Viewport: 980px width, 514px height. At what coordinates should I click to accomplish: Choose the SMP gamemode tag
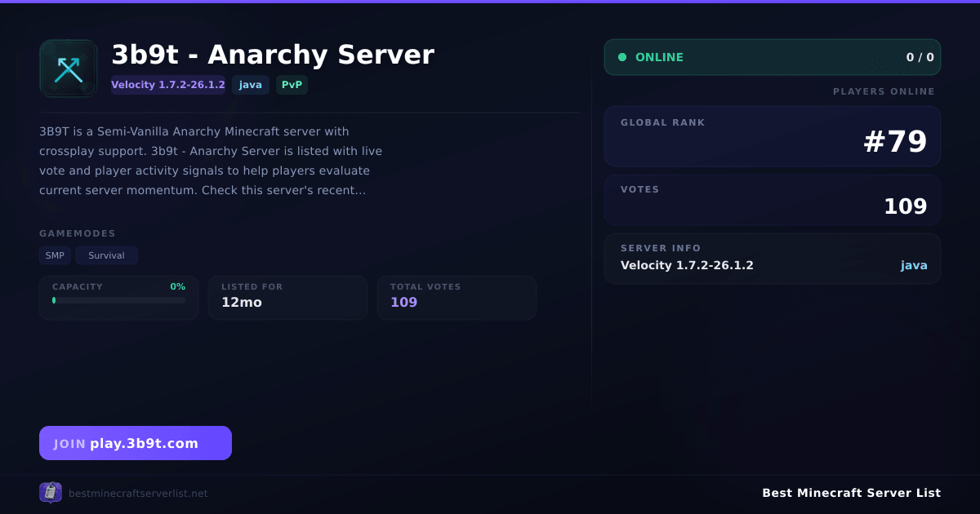click(55, 255)
